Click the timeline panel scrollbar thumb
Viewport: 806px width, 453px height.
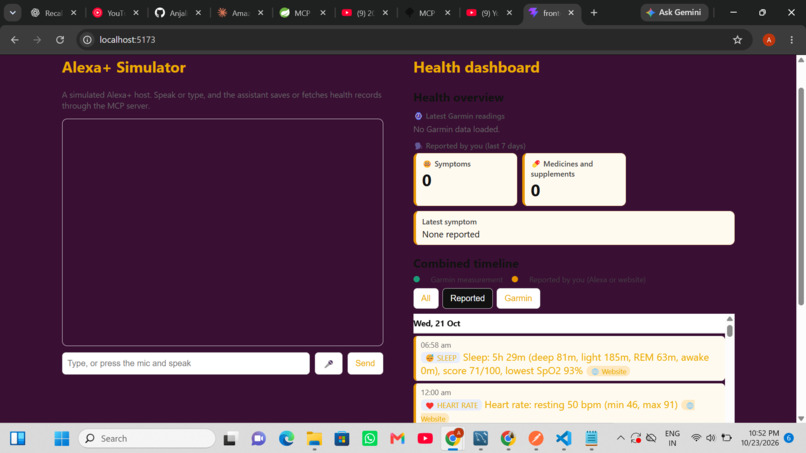(x=729, y=331)
